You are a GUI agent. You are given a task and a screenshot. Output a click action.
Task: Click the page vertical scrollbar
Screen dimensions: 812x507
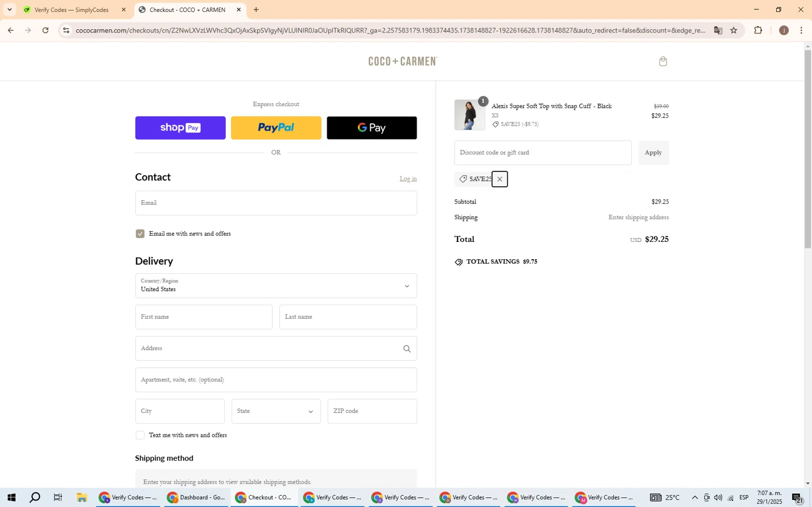[808, 149]
